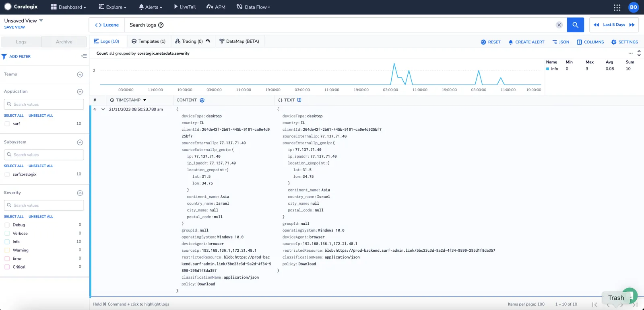
Task: Click CREATE ALERT button
Action: [x=526, y=42]
